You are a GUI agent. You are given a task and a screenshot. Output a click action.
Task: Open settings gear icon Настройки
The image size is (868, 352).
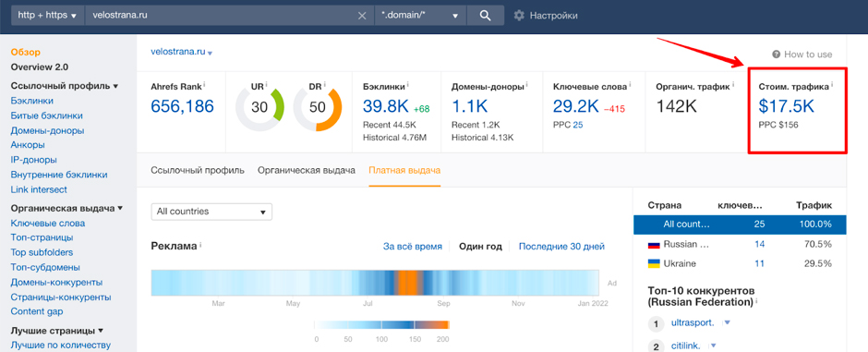pos(519,16)
